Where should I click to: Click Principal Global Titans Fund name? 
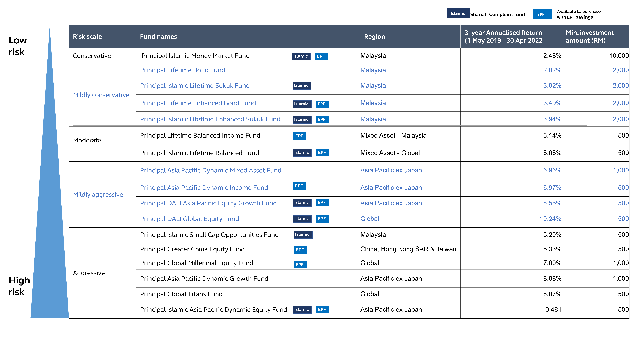tap(181, 294)
